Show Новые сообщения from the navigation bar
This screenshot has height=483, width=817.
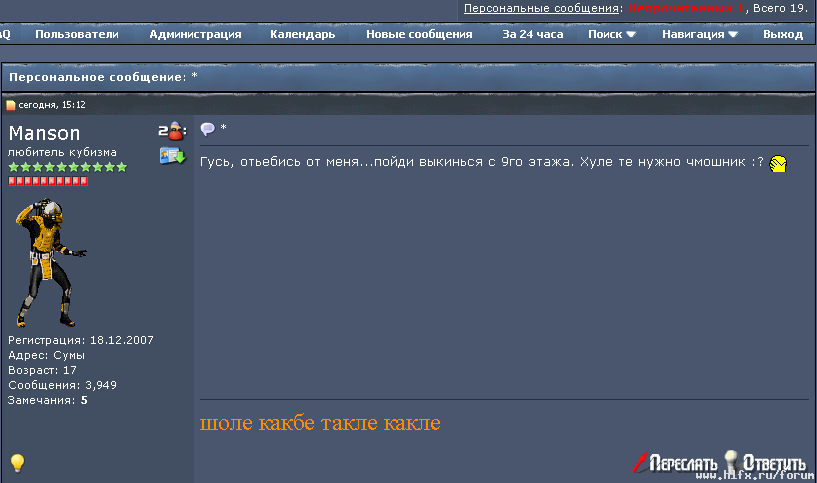419,34
